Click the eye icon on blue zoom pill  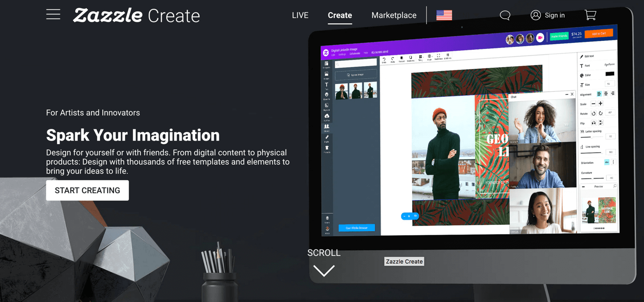tap(415, 216)
